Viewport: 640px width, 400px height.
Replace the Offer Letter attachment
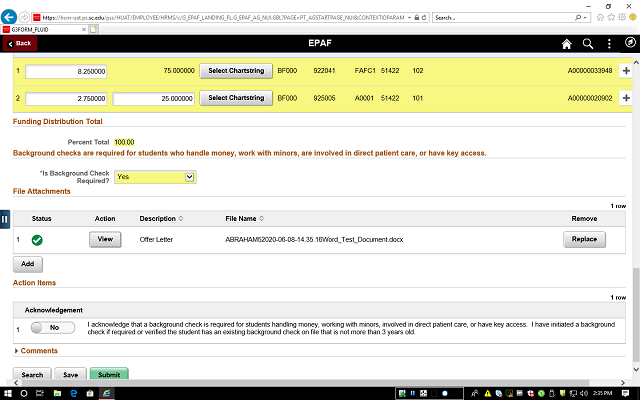click(584, 239)
